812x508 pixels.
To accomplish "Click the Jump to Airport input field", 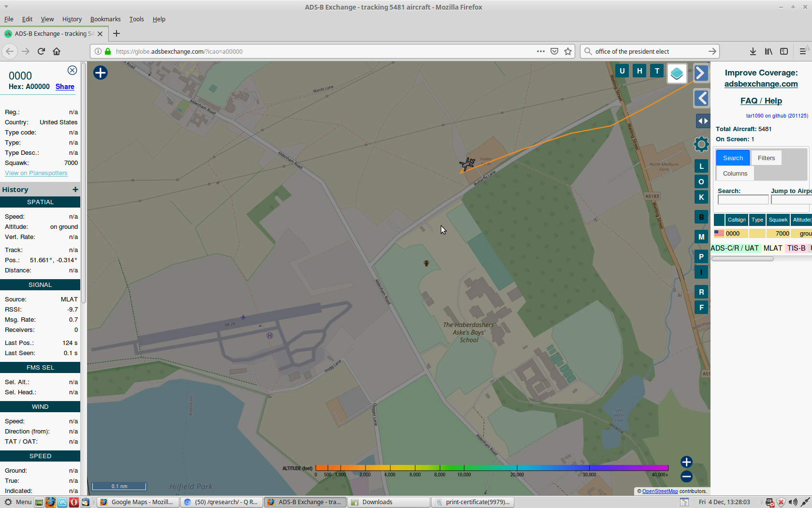I will tap(791, 200).
